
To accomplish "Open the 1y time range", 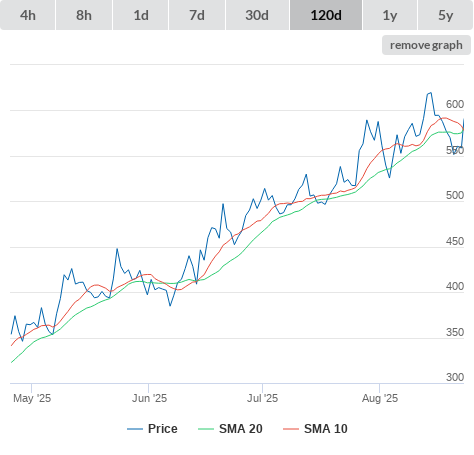I will (390, 15).
